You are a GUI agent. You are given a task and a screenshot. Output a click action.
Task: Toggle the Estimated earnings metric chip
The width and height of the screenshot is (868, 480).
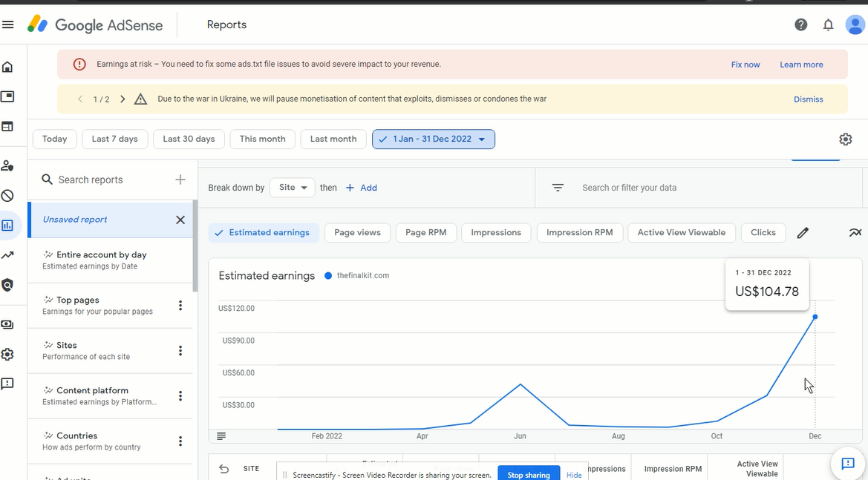click(x=264, y=233)
